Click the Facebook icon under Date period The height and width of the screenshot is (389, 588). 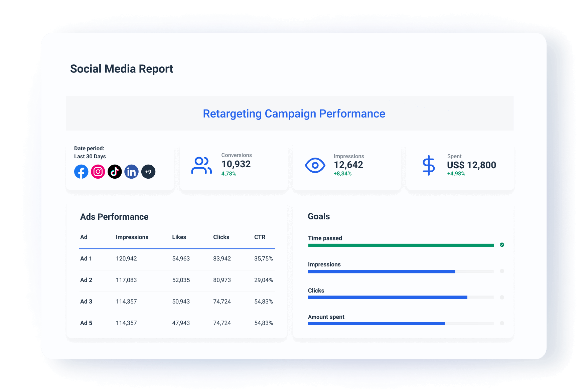81,171
